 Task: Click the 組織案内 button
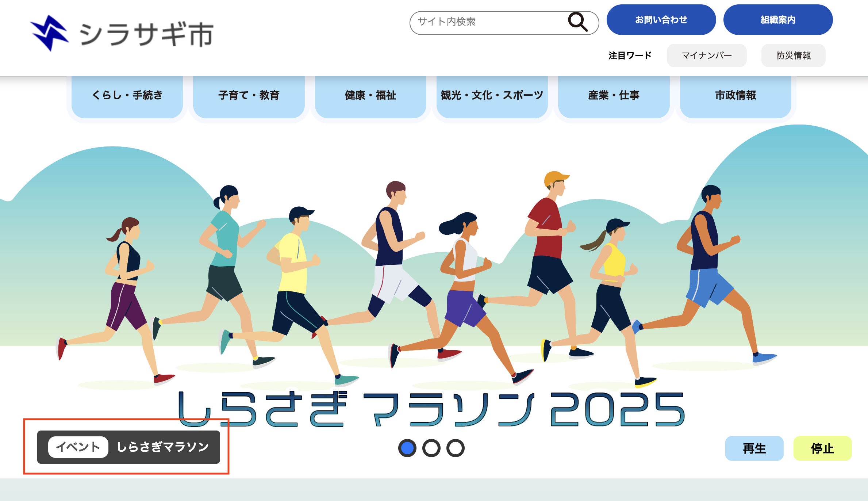[778, 20]
